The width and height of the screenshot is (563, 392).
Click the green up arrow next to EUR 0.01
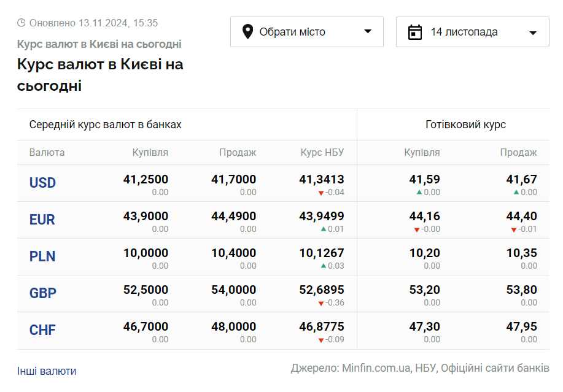(324, 229)
